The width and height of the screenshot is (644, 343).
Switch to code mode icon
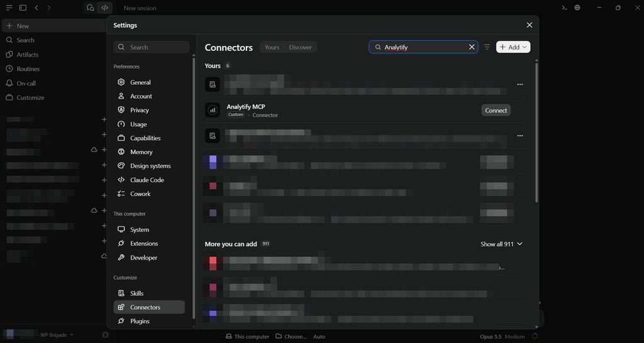tap(105, 8)
